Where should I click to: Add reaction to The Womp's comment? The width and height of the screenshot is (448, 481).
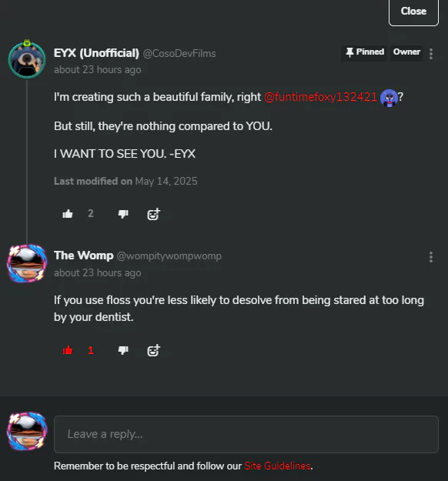click(x=153, y=350)
